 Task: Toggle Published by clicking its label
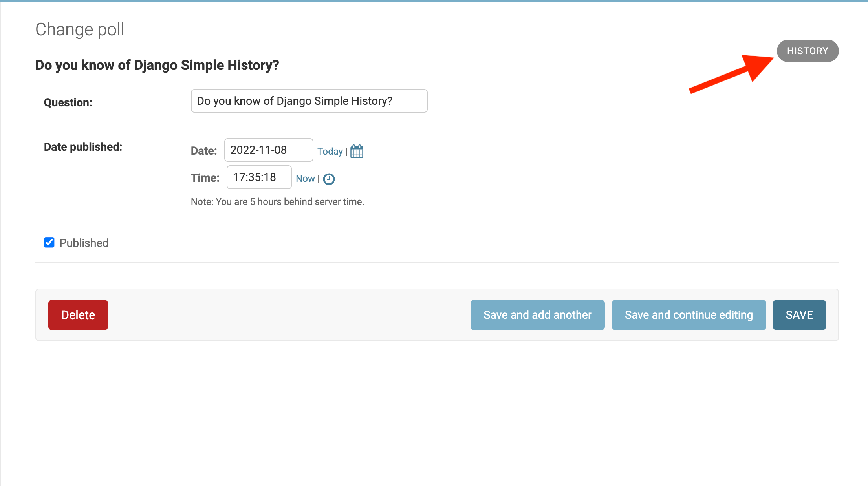point(84,243)
